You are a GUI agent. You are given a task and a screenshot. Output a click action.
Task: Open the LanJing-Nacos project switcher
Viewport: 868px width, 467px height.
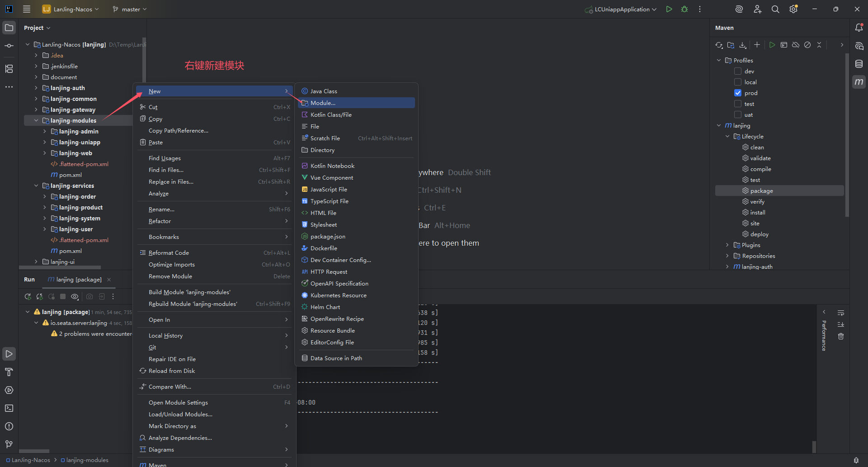click(70, 9)
